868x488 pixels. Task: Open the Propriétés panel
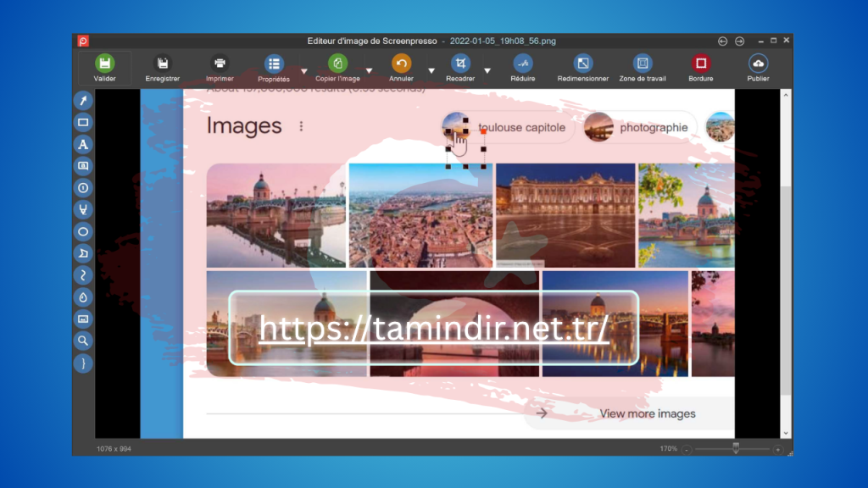[274, 68]
